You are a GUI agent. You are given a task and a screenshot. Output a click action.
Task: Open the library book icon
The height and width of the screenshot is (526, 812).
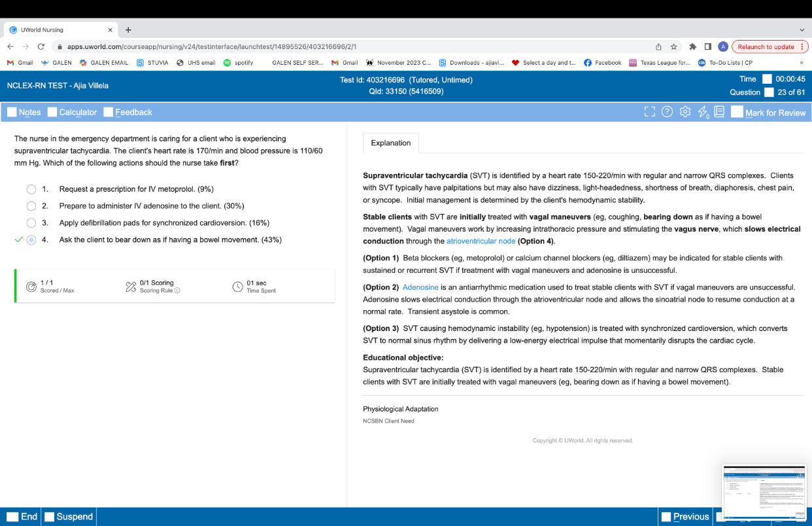[719, 112]
